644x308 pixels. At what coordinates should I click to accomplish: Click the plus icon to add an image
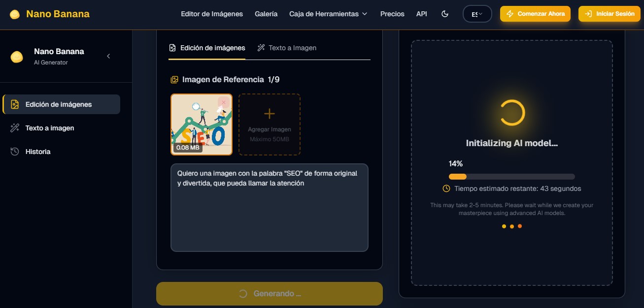pyautogui.click(x=270, y=114)
